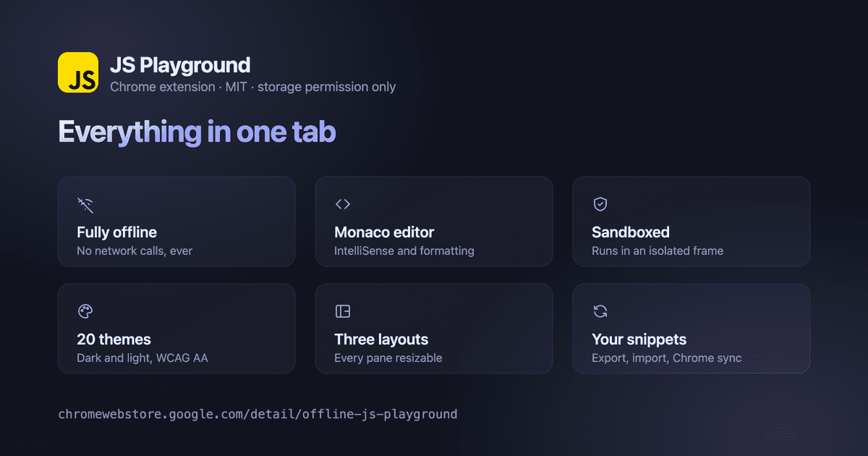Click the code brackets icon above Monaco editor

343,204
